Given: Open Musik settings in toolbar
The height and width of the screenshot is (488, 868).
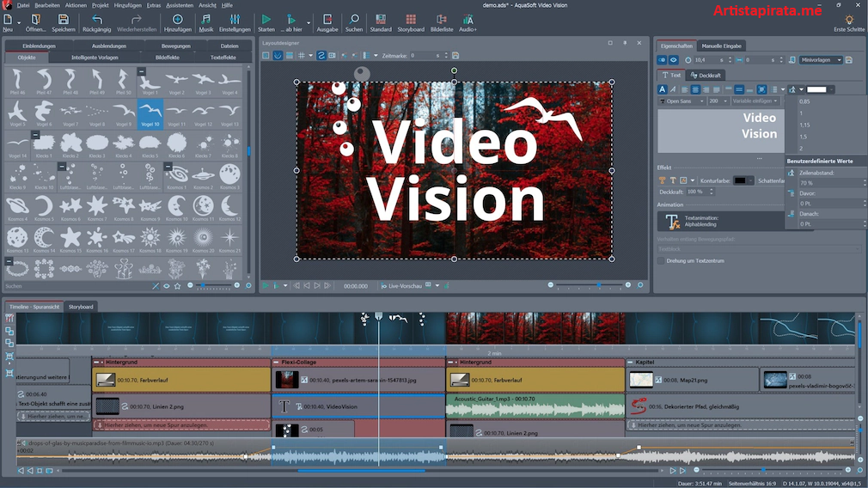Looking at the screenshot, I should tap(206, 22).
